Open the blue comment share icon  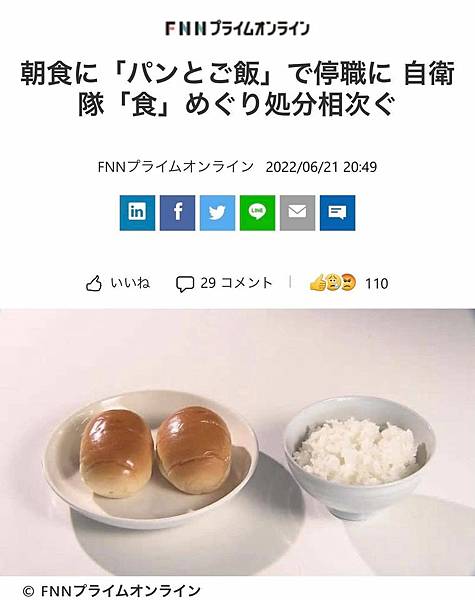tap(338, 213)
